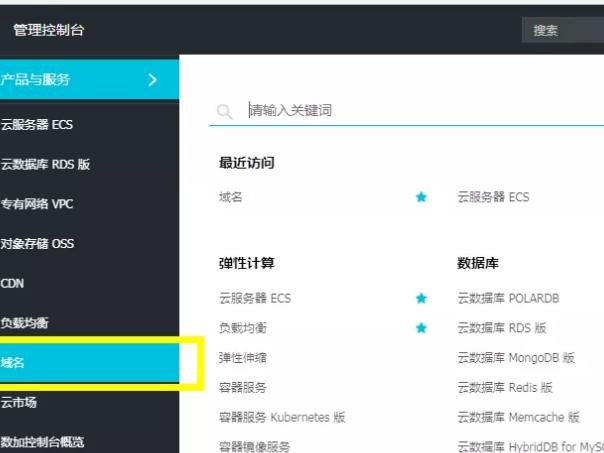This screenshot has height=453, width=604.
Task: Open 弹性伸缩 product link
Action: (243, 357)
